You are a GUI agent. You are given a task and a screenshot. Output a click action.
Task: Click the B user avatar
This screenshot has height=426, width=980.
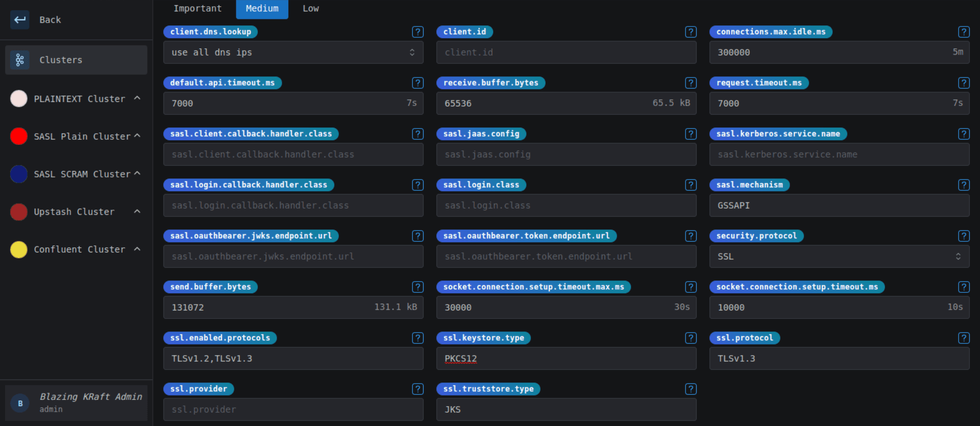click(x=20, y=403)
